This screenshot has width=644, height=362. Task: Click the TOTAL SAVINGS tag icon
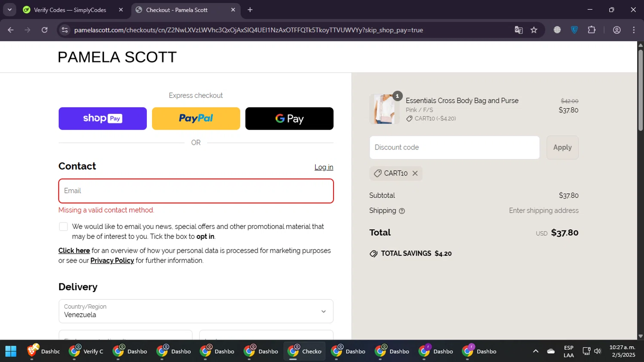point(374,254)
